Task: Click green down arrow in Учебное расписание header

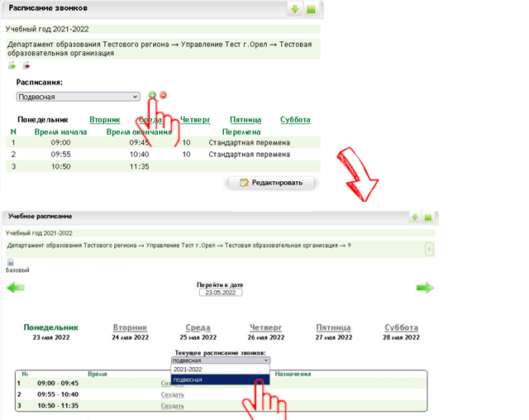Action: pyautogui.click(x=415, y=217)
